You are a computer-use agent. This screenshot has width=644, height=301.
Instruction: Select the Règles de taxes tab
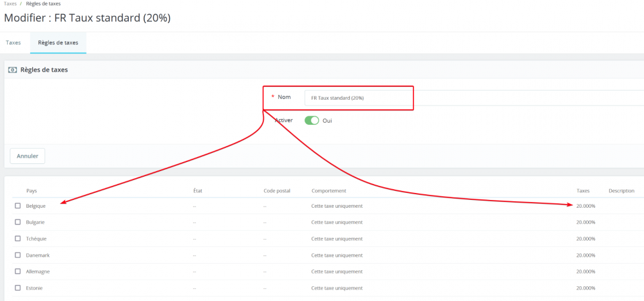pos(58,42)
